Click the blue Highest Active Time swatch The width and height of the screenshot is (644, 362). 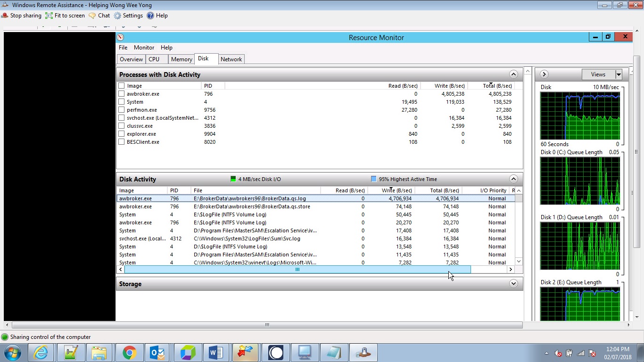click(373, 179)
